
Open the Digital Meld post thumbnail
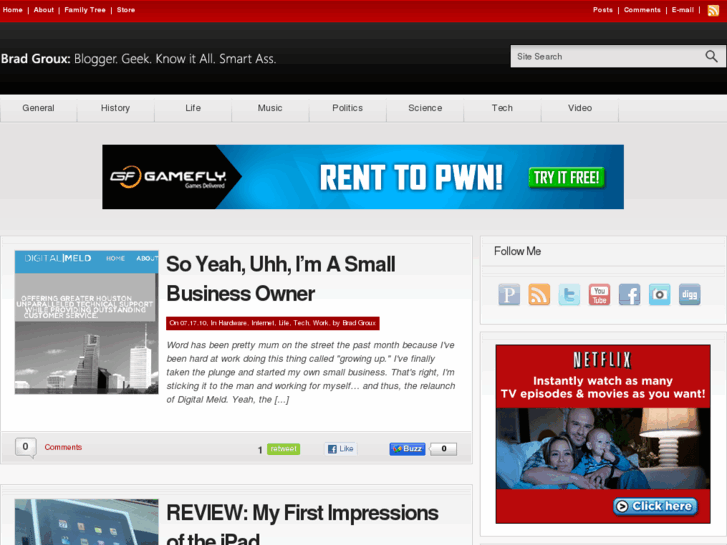(x=87, y=322)
